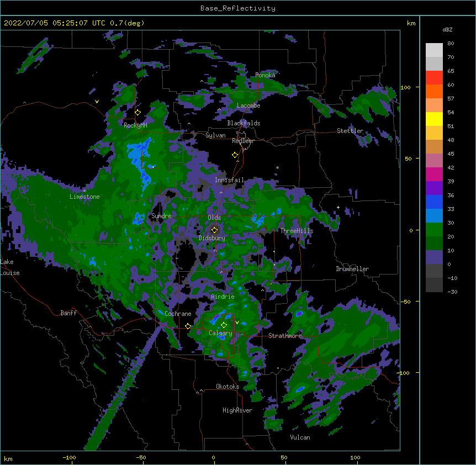Click the magenta 42-39 dBZ legend band
Image resolution: width=476 pixels, height=465 pixels.
coord(434,174)
